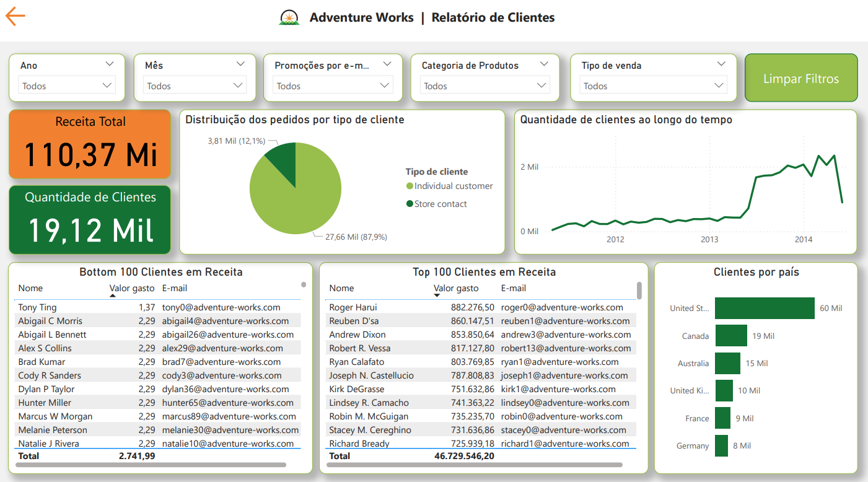
Task: Sort Bottom 100 table by E-mail column
Action: (x=174, y=288)
